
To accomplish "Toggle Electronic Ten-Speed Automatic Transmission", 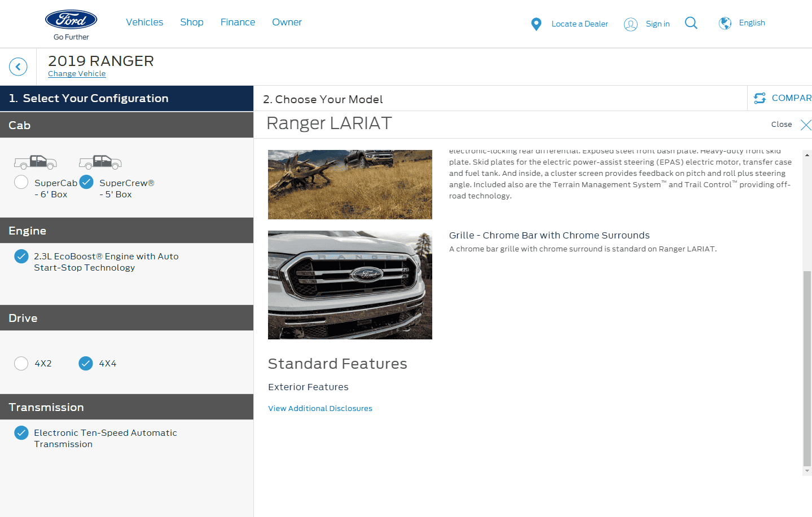I will point(21,433).
